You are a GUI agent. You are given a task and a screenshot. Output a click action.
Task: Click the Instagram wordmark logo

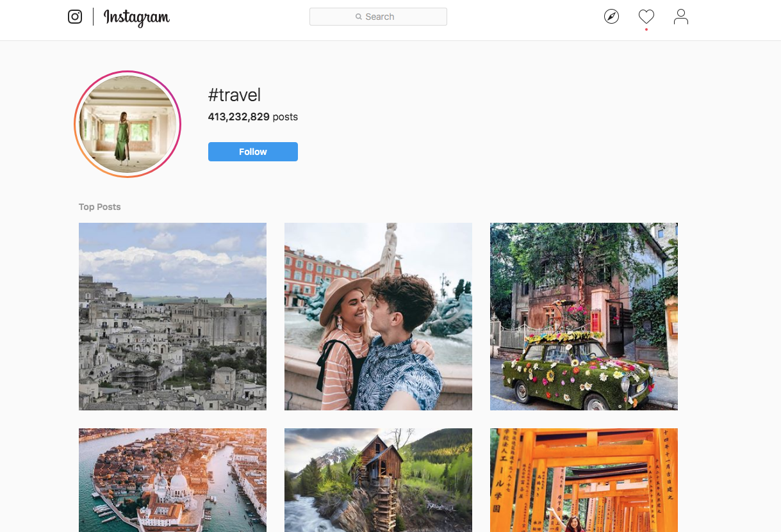[136, 17]
